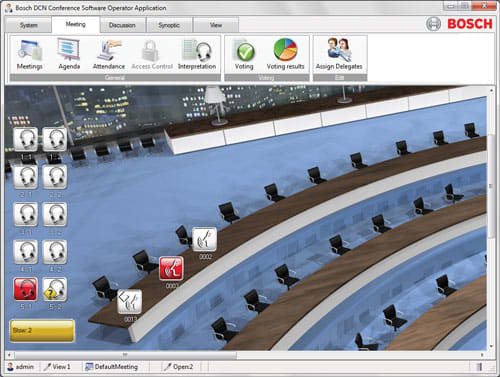Select interpreter desk 1-1 headset icon
Image resolution: width=500 pixels, height=377 pixels.
(26, 139)
